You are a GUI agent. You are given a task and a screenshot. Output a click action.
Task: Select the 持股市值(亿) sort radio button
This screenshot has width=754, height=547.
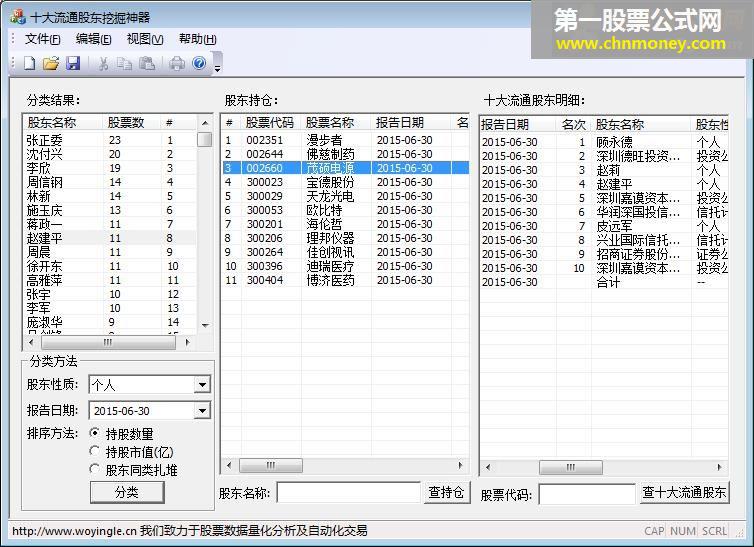click(95, 451)
